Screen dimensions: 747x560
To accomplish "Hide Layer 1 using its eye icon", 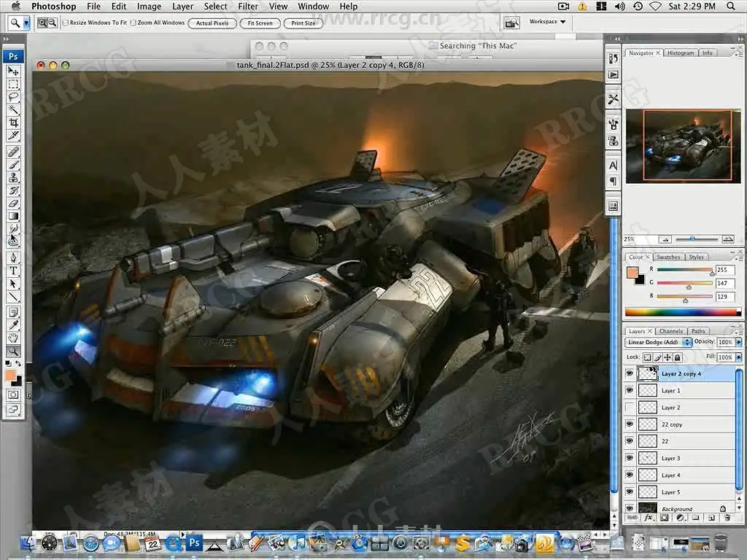I will click(x=630, y=391).
